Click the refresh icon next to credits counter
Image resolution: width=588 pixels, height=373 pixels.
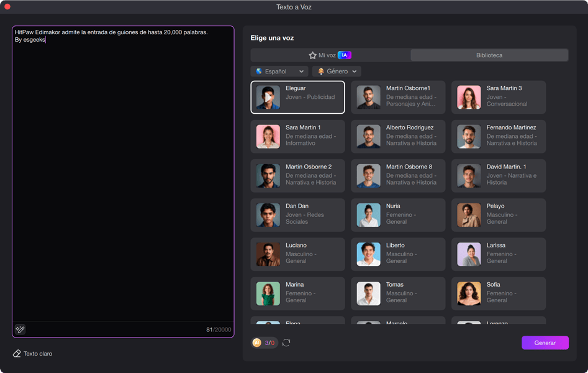coord(286,343)
